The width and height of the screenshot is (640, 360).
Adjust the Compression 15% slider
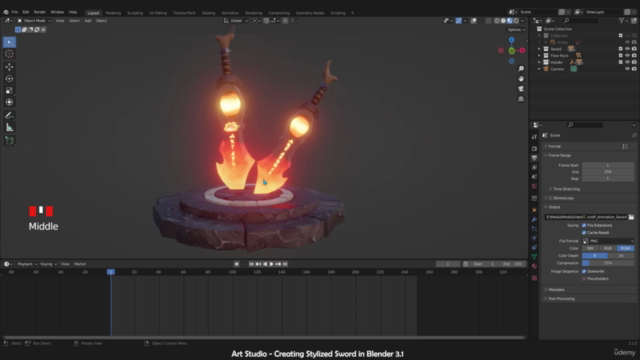coord(608,263)
